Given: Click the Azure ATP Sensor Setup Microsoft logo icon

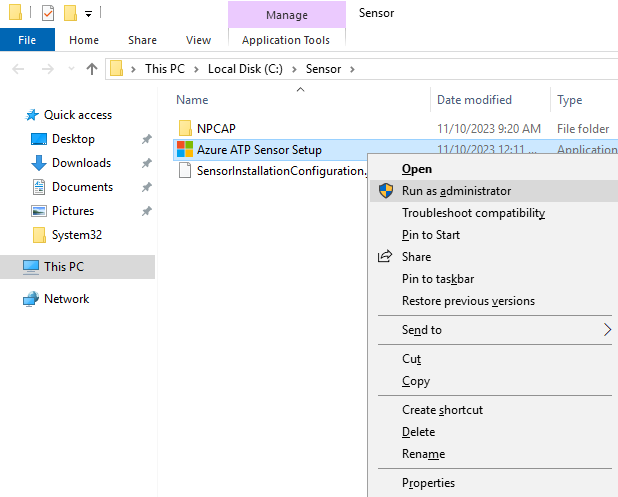Looking at the screenshot, I should point(185,150).
